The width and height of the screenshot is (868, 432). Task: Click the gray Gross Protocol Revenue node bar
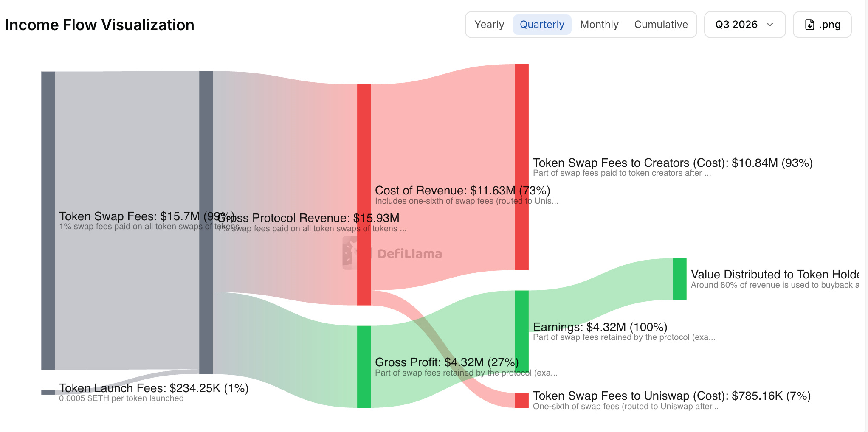(x=206, y=222)
